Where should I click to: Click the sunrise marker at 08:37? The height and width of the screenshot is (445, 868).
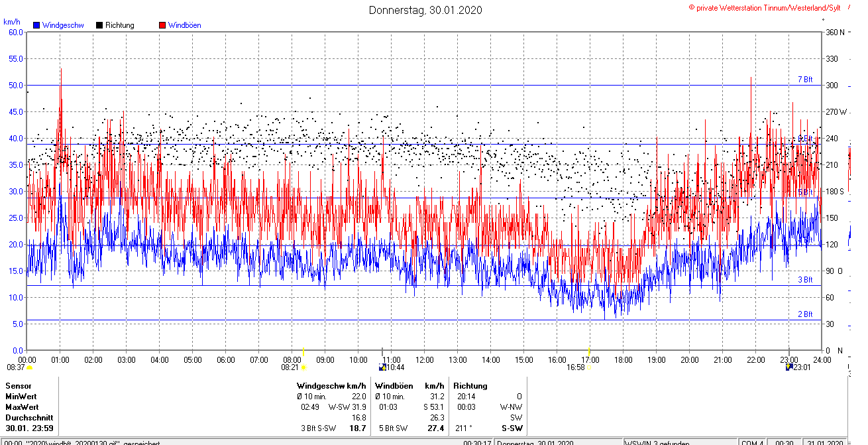29,367
